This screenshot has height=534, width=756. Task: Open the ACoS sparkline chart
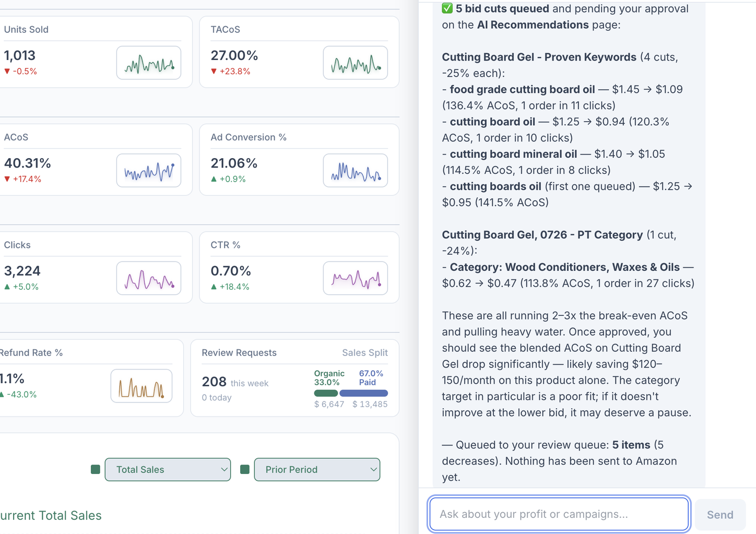[149, 170]
